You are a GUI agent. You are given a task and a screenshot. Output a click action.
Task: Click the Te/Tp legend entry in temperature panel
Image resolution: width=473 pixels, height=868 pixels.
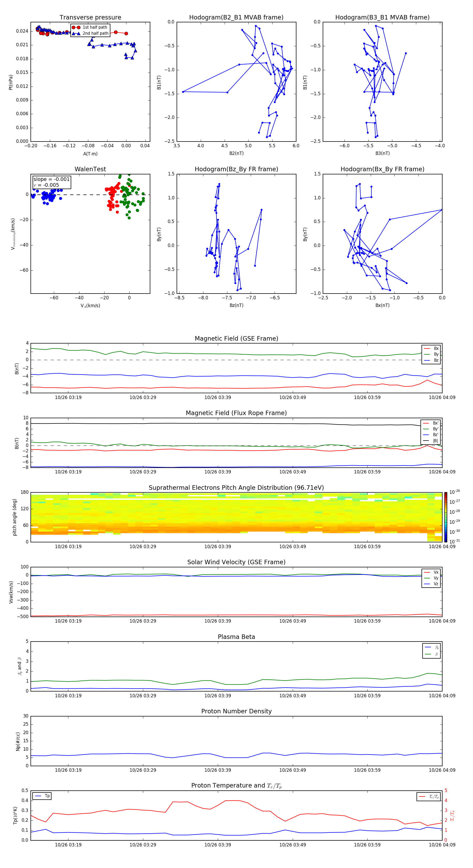(x=429, y=796)
